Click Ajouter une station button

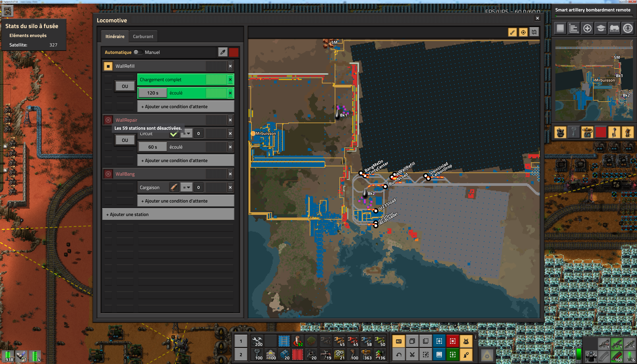pyautogui.click(x=168, y=215)
